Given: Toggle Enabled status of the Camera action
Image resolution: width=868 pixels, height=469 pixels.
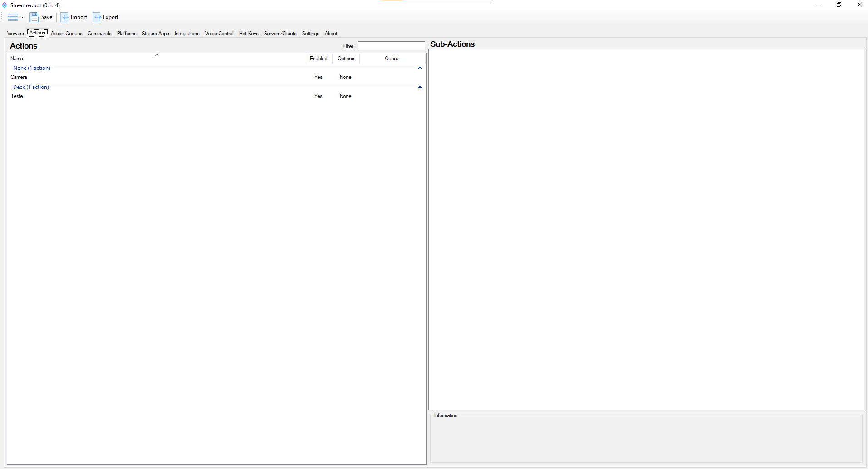Looking at the screenshot, I should 319,77.
